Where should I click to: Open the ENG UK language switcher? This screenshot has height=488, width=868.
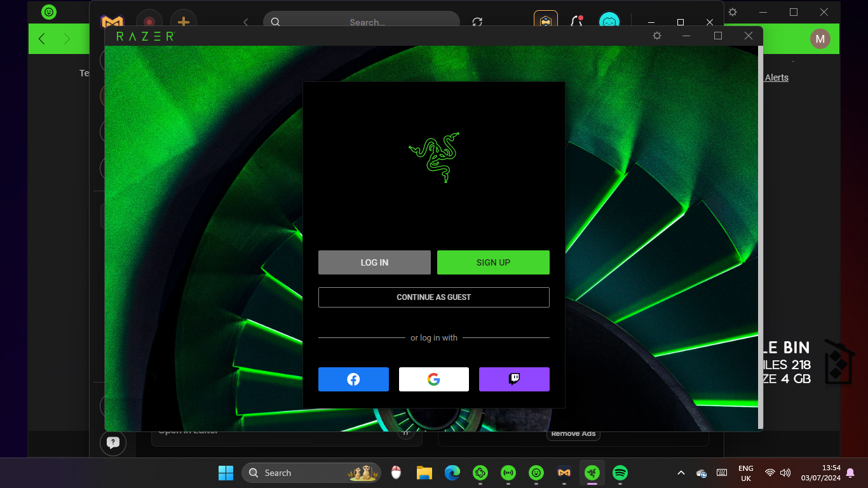coord(746,473)
